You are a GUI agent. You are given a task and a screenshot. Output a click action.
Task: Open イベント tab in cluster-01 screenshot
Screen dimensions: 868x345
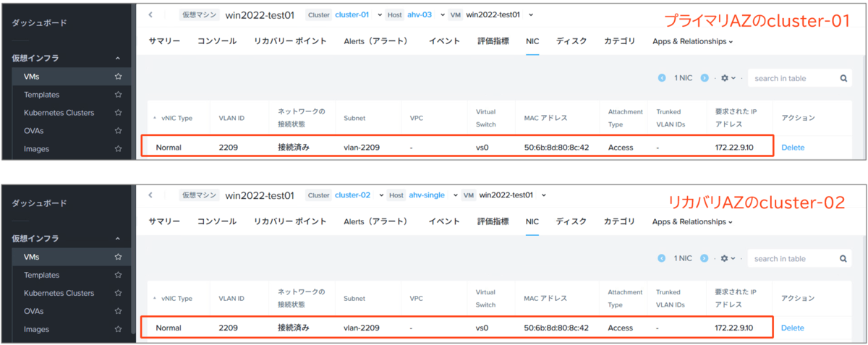coord(444,41)
